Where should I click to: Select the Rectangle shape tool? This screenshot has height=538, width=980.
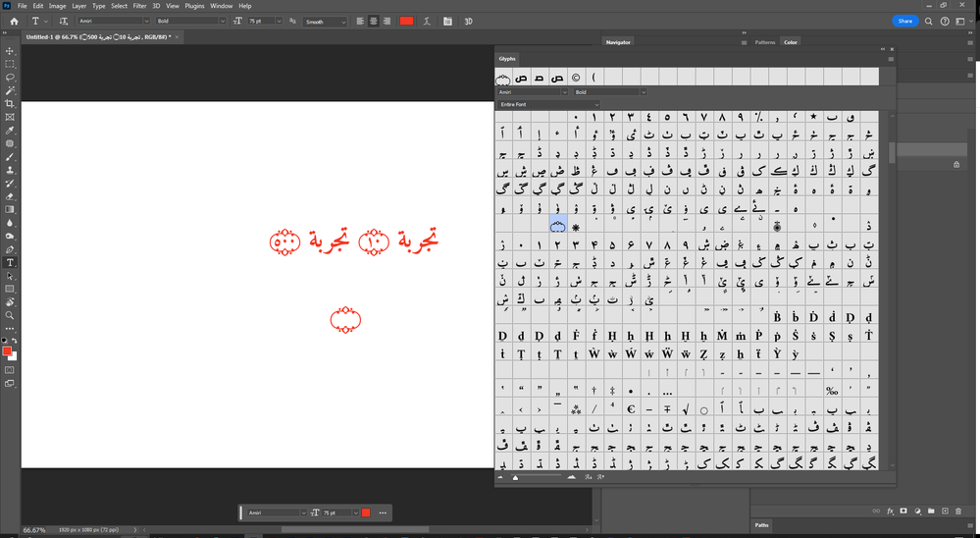(x=10, y=289)
